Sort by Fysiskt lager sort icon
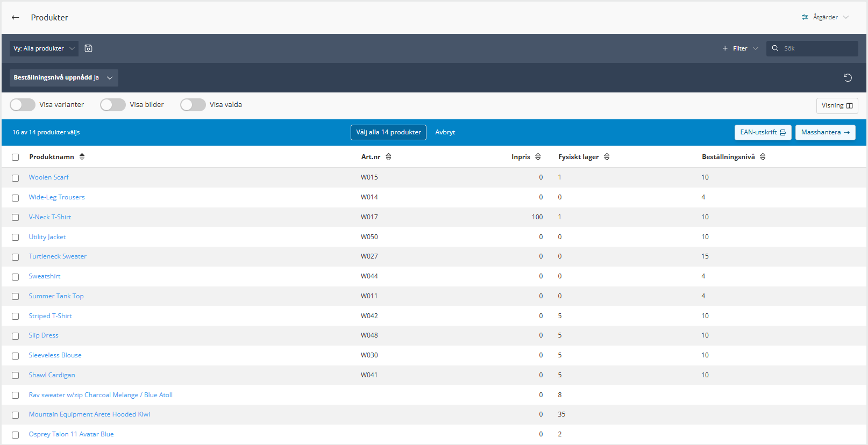This screenshot has width=868, height=445. coord(607,157)
